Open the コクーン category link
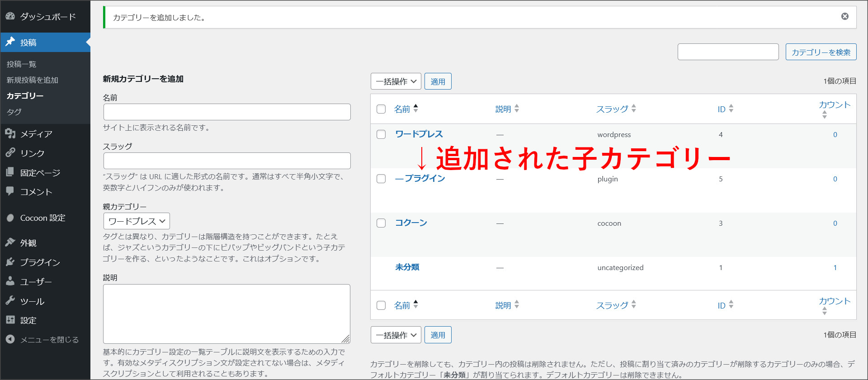 411,223
